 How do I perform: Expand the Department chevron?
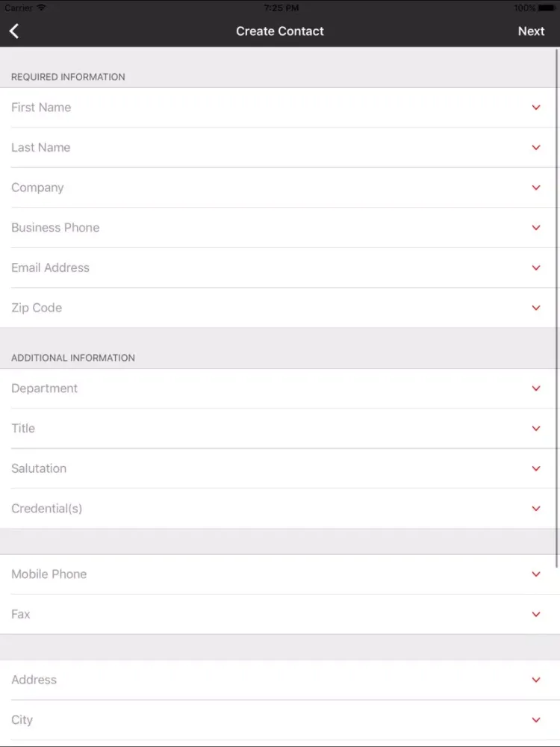point(535,388)
